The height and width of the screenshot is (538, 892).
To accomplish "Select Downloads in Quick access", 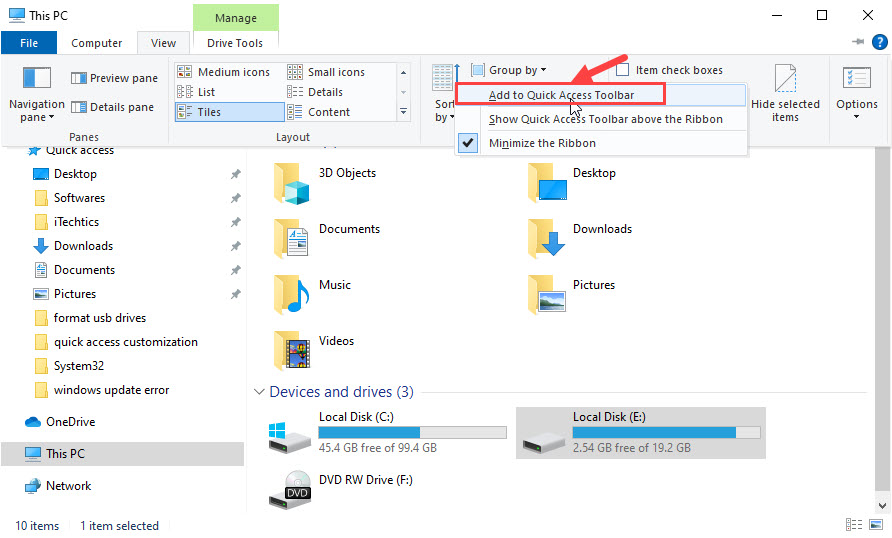I will tap(83, 245).
